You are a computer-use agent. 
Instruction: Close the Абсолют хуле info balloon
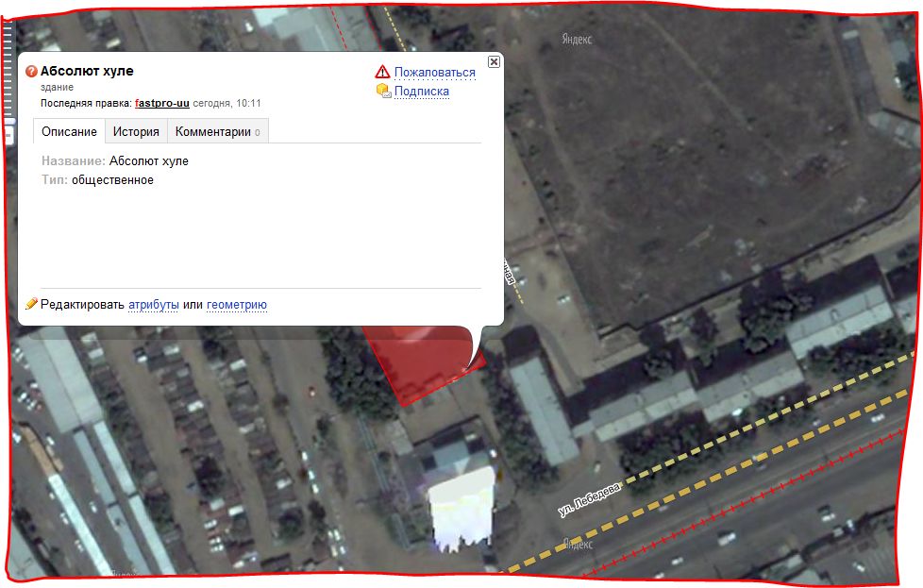[494, 61]
